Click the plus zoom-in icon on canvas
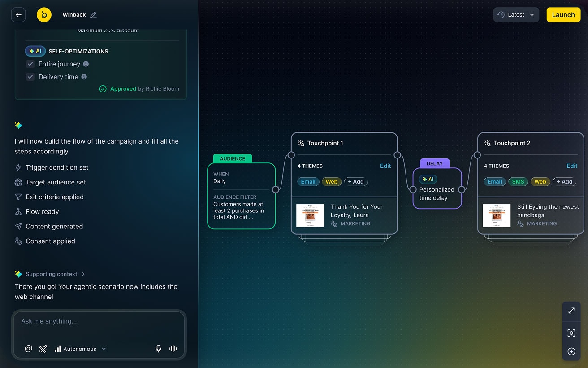588x368 pixels. 571,351
